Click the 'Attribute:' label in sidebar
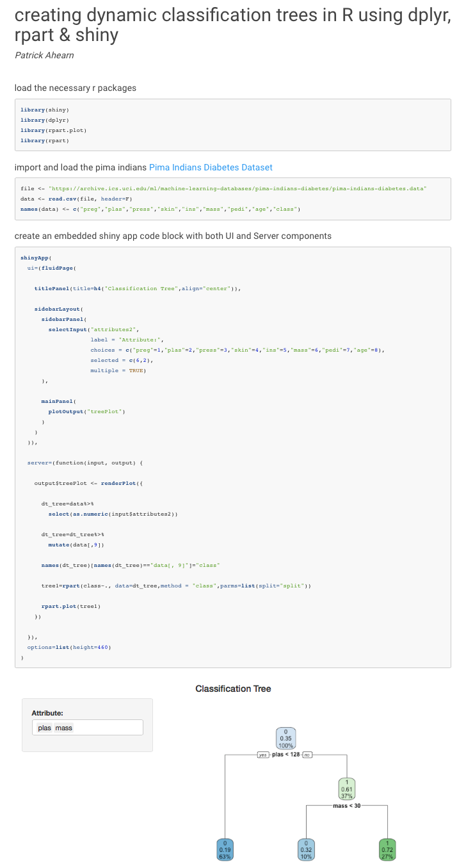The height and width of the screenshot is (868, 466). (47, 713)
